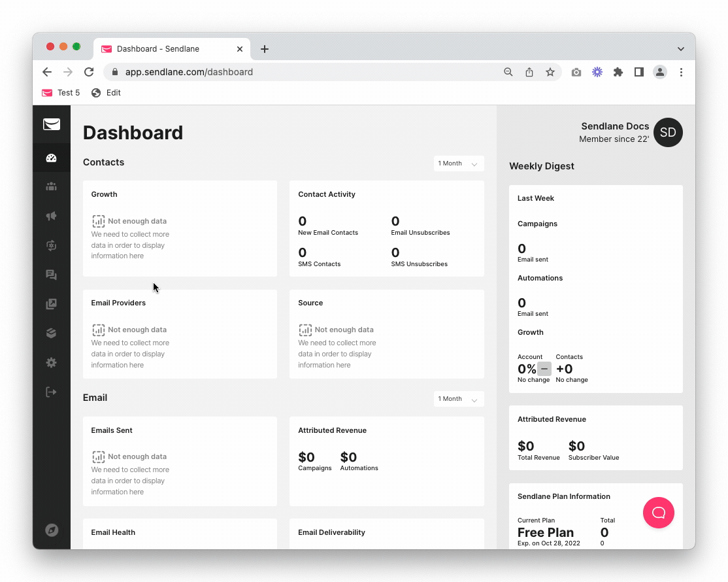Click the Email Providers card heading

pos(118,303)
